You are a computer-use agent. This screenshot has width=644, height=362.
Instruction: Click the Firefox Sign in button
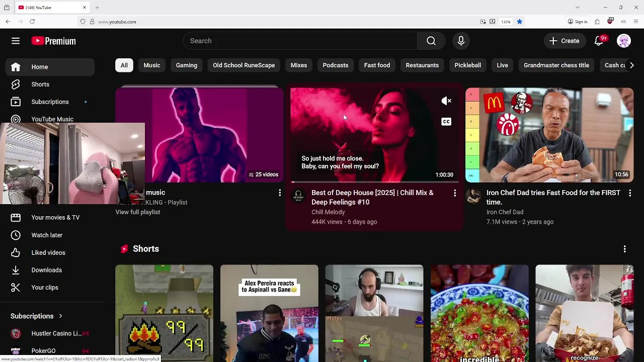578,22
